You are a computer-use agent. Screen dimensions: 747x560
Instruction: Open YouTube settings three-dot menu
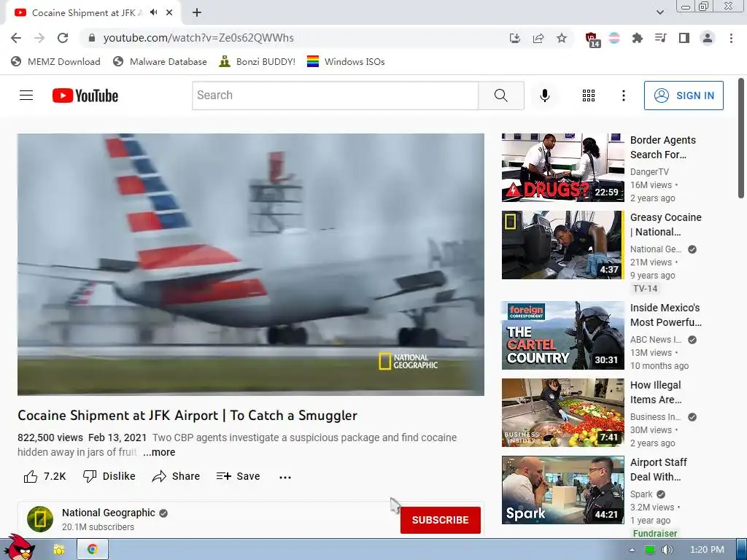[x=623, y=96]
